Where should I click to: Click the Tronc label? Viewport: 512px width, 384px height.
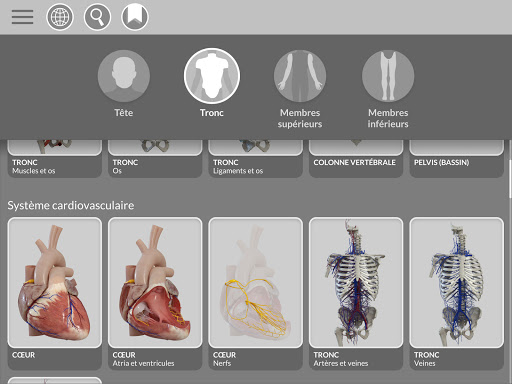pyautogui.click(x=212, y=113)
